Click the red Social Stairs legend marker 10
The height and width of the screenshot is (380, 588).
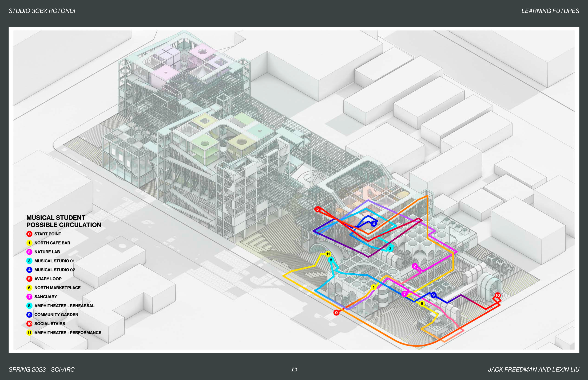(29, 324)
